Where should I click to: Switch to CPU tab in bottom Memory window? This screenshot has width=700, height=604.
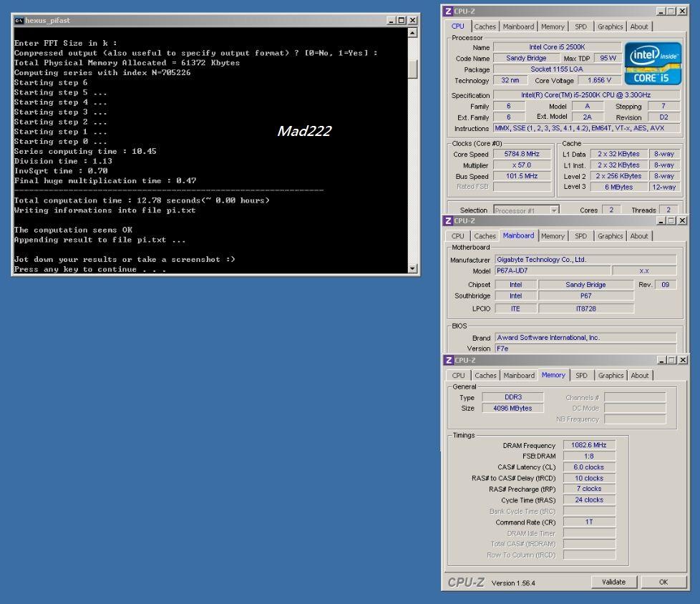point(459,376)
